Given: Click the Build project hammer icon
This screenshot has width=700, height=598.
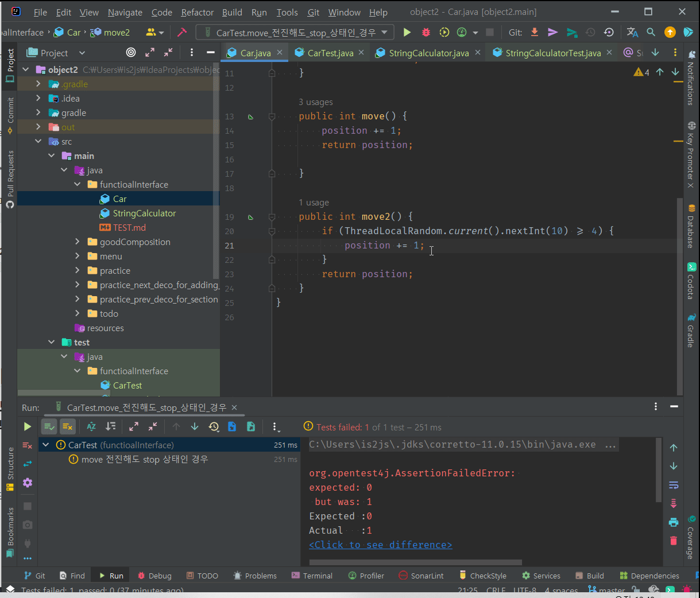Looking at the screenshot, I should 182,33.
